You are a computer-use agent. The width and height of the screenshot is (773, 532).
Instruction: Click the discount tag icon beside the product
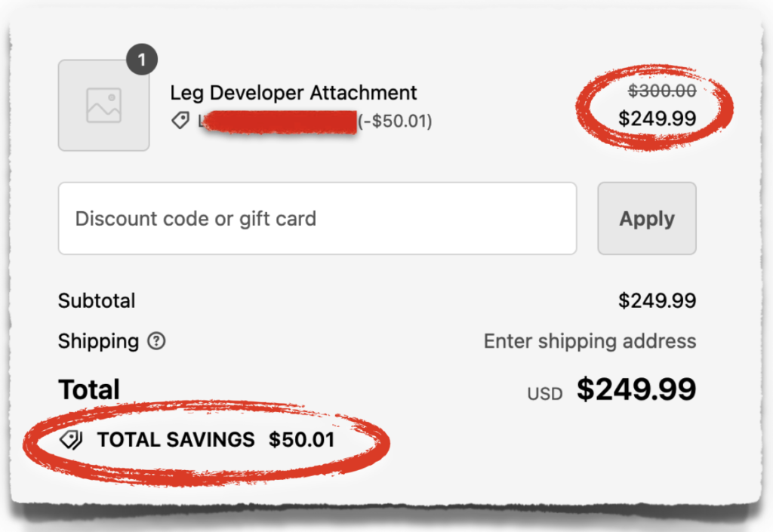pyautogui.click(x=180, y=120)
